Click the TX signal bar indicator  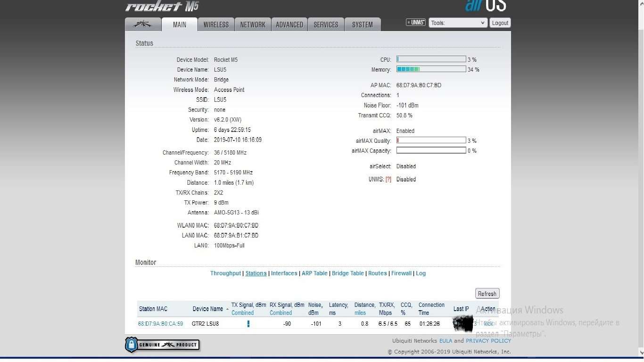point(248,324)
